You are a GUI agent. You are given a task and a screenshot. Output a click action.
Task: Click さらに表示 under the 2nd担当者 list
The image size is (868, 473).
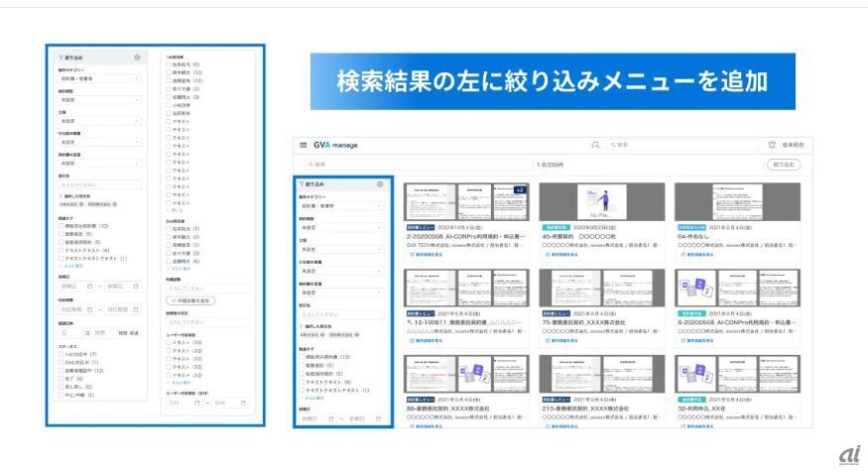click(x=180, y=269)
